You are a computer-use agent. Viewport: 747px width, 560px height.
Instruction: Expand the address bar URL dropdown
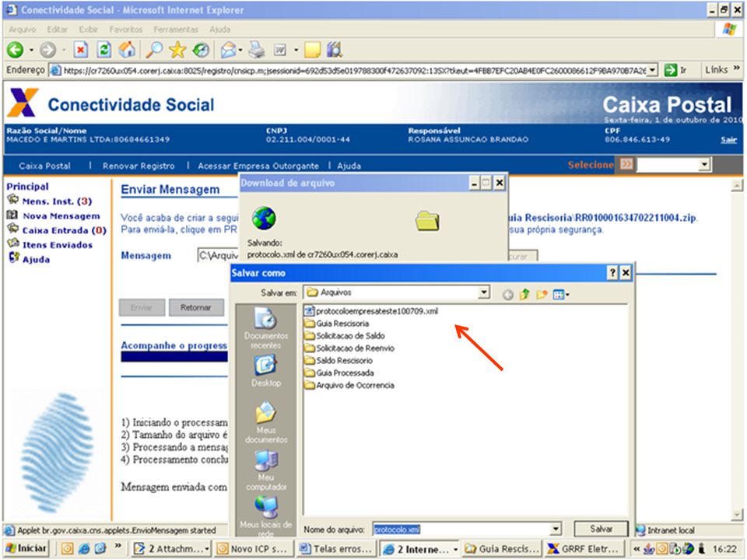pyautogui.click(x=653, y=70)
